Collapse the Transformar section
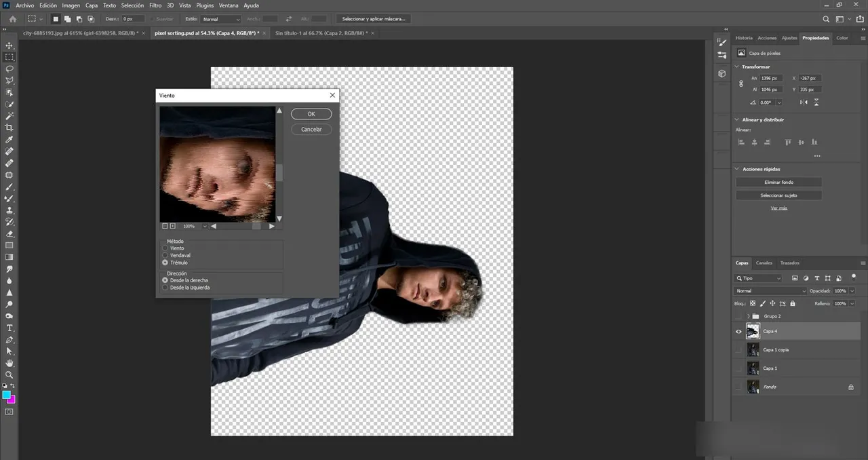The width and height of the screenshot is (868, 460). tap(738, 66)
